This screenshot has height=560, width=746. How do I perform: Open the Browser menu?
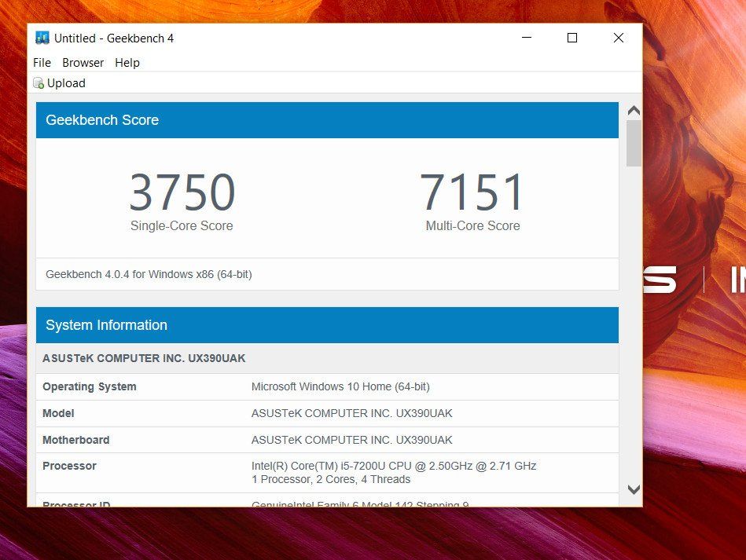pyautogui.click(x=83, y=63)
